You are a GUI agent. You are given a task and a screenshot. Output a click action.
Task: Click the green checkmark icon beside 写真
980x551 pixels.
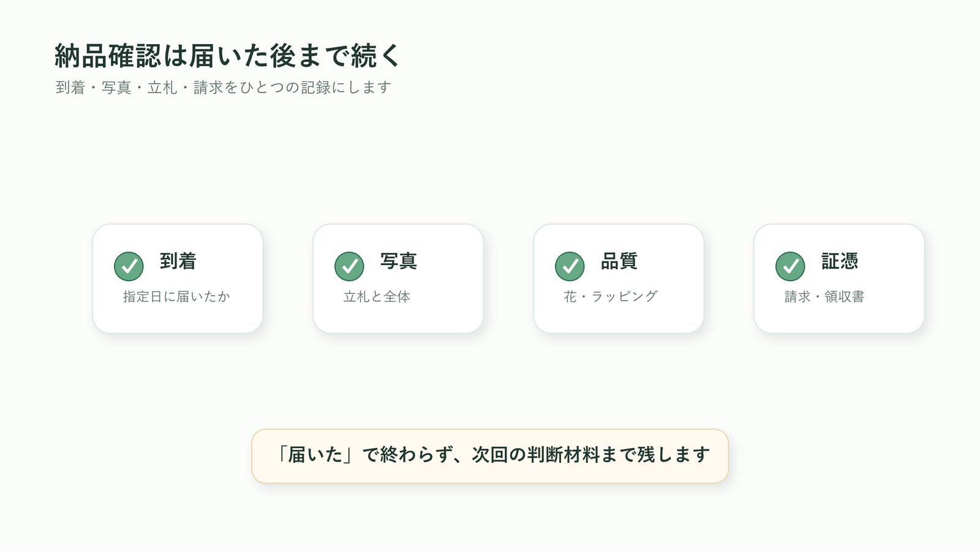pos(349,266)
